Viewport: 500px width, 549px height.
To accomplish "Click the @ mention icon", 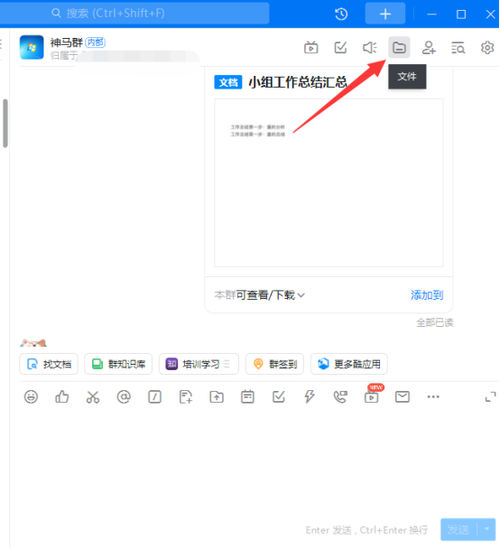I will [x=124, y=397].
